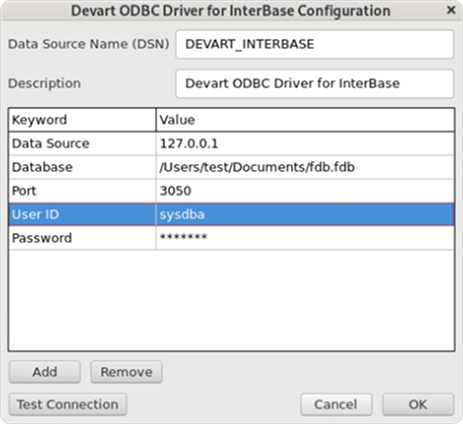This screenshot has height=424, width=463.
Task: Run Test Connection
Action: pos(68,405)
